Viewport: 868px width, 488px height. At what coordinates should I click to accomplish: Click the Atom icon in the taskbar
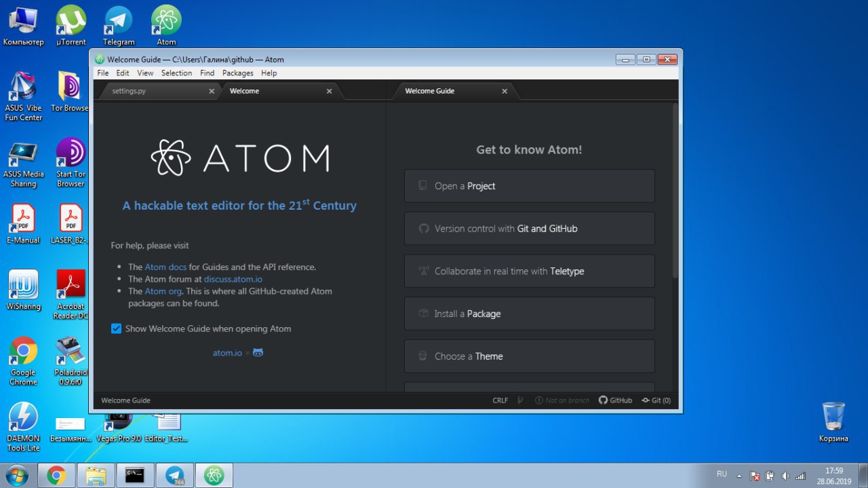[214, 476]
